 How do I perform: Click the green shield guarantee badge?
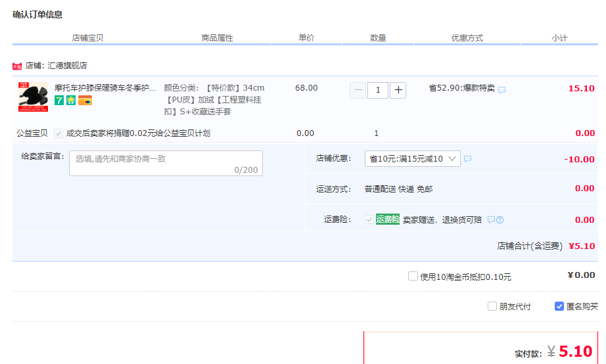point(71,101)
